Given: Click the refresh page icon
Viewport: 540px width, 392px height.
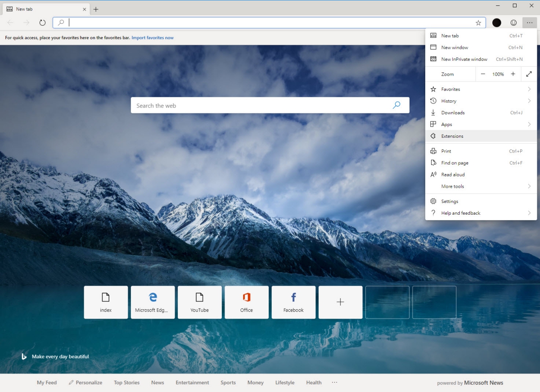Looking at the screenshot, I should point(42,23).
